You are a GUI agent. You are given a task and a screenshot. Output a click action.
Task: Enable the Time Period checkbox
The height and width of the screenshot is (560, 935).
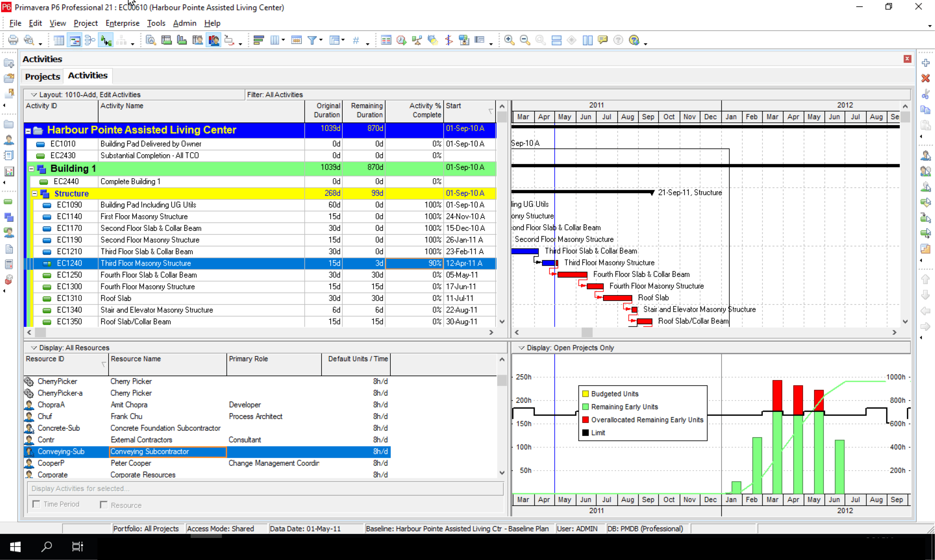tap(36, 504)
